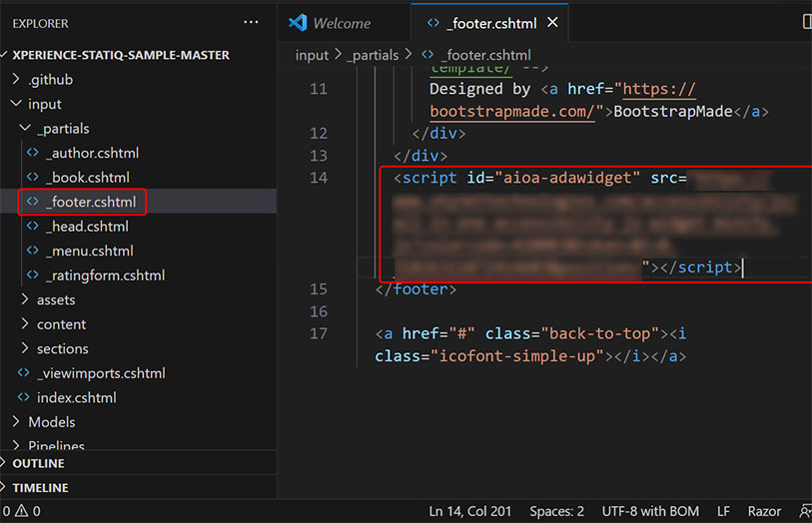Click the file icon beside index.cshtml
The image size is (812, 523).
pyautogui.click(x=24, y=397)
